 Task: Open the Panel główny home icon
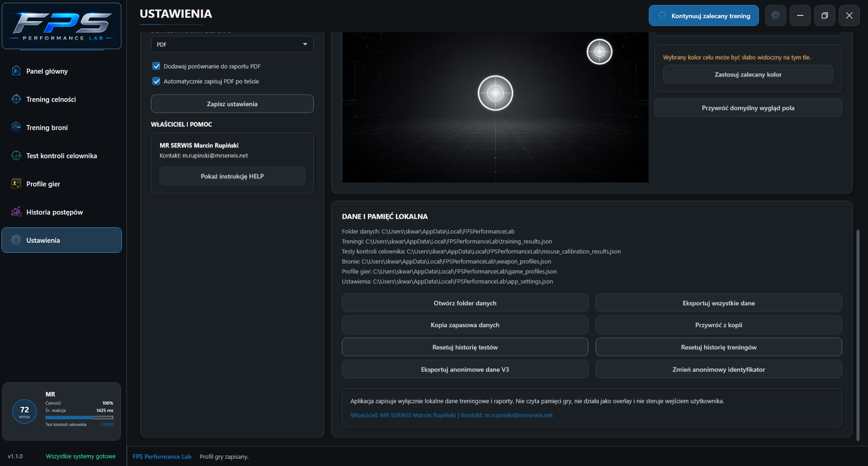16,71
